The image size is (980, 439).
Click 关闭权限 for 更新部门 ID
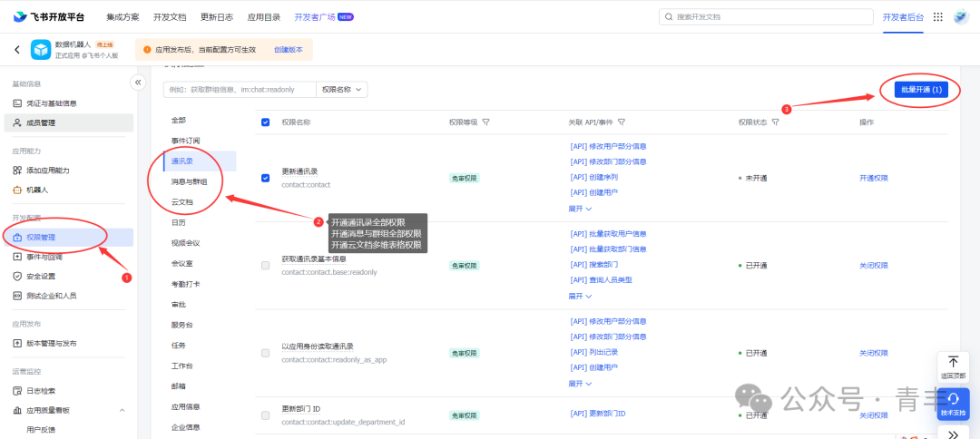(x=874, y=415)
